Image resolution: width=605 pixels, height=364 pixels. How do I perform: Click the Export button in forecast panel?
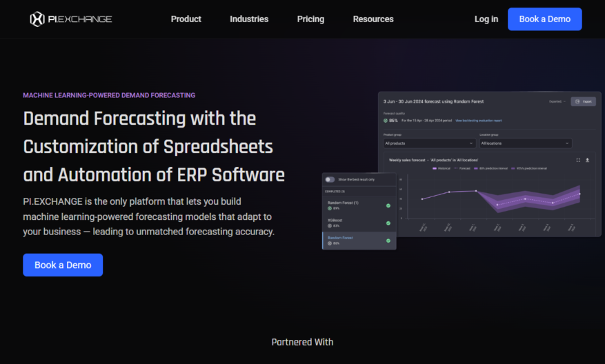[x=584, y=101]
